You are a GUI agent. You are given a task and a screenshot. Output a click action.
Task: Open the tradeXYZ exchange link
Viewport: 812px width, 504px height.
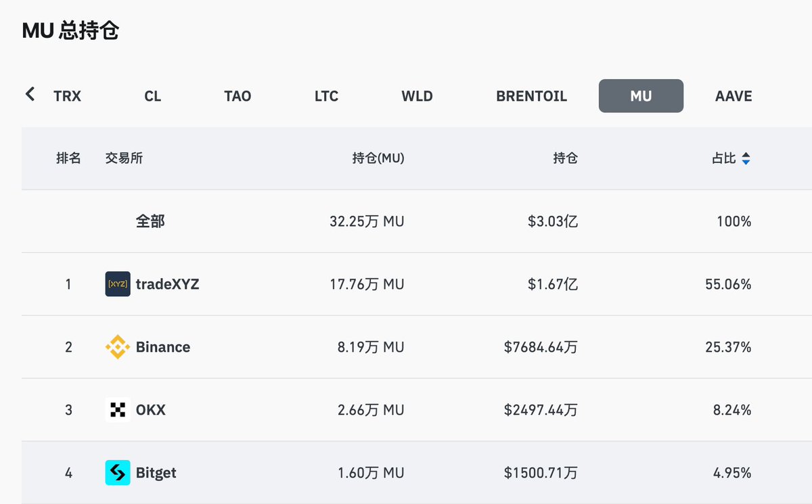click(167, 284)
